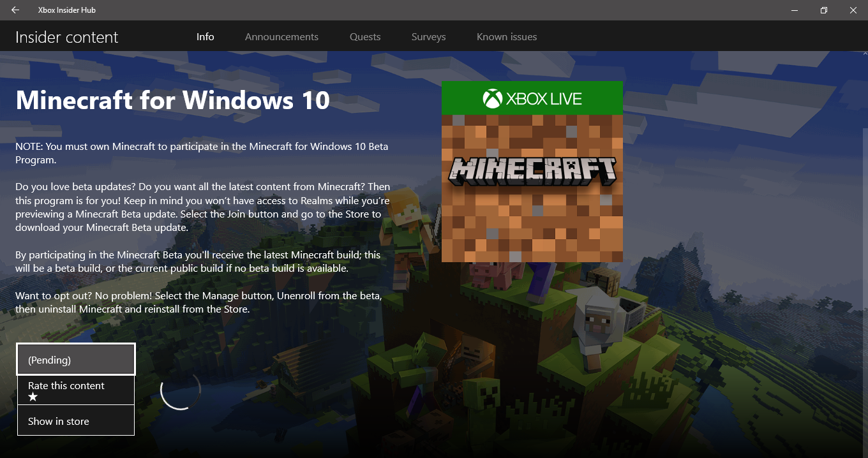
Task: Restore down the window
Action: [x=824, y=10]
